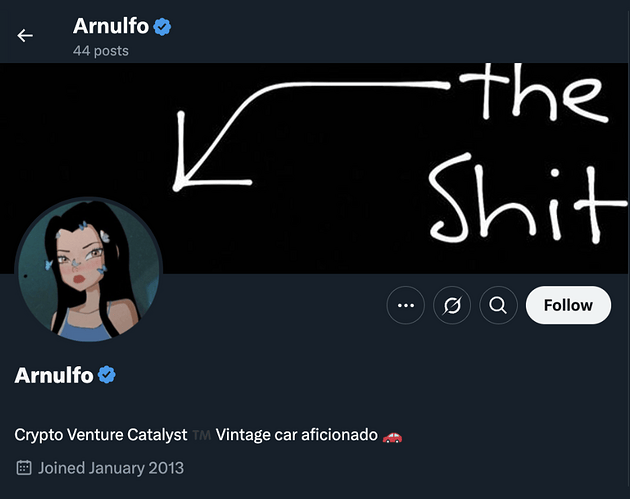Go back using the left arrow
This screenshot has width=630, height=499.
(25, 35)
